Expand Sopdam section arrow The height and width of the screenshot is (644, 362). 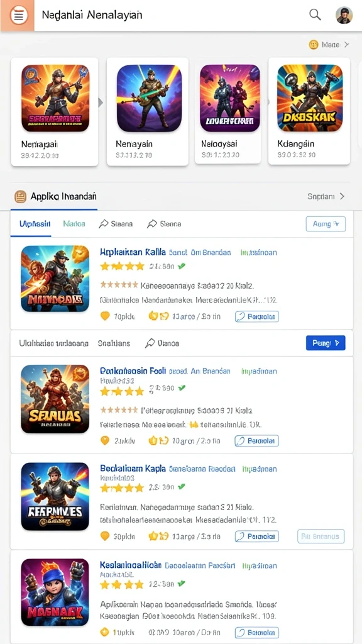tap(342, 197)
